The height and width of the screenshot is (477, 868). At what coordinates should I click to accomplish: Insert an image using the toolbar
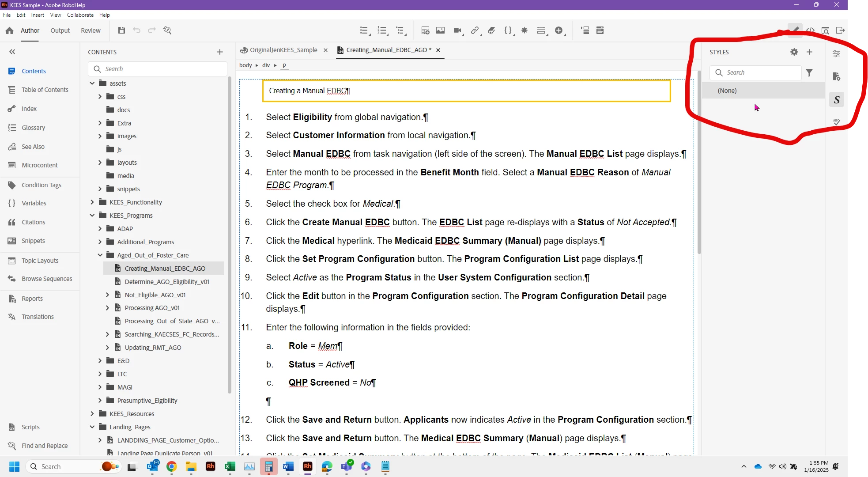(440, 30)
